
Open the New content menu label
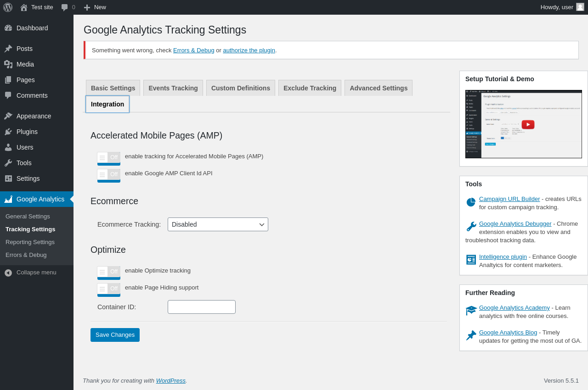100,7
